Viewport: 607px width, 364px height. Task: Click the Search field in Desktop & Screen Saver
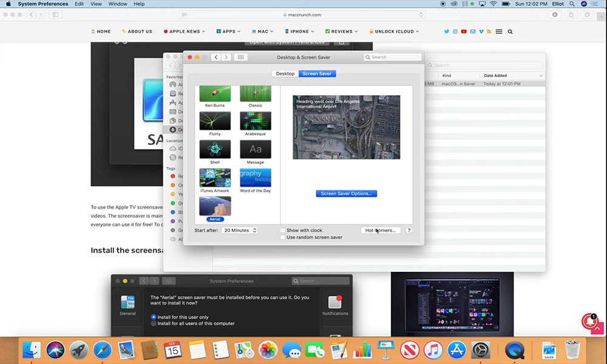(393, 57)
